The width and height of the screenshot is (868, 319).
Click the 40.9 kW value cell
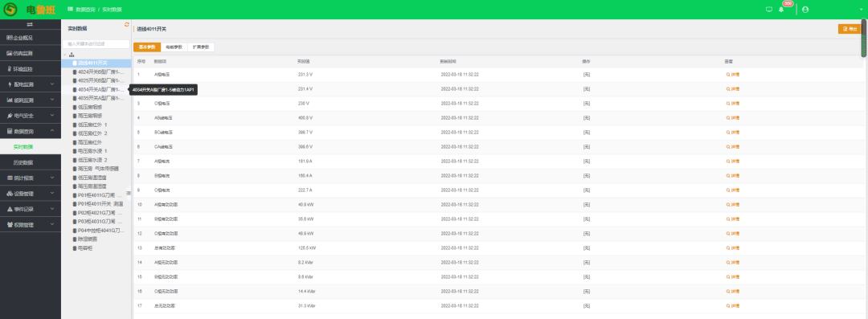pyautogui.click(x=306, y=204)
